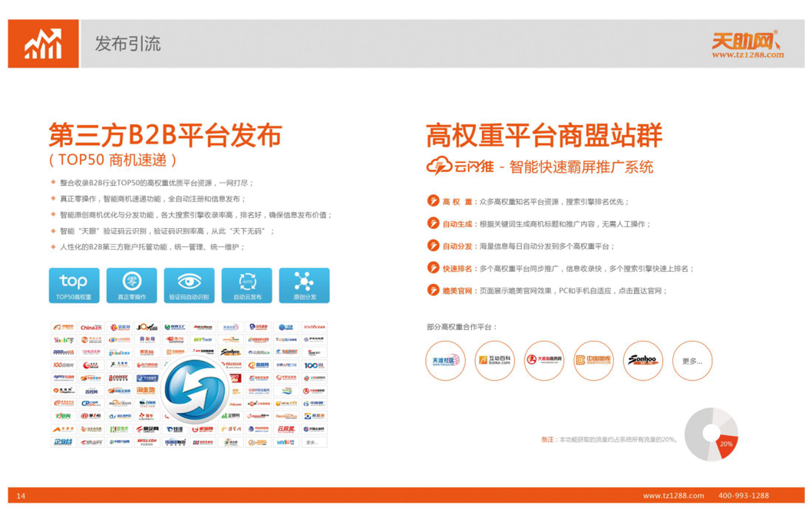This screenshot has width=812, height=522.
Task: Click the 部分高权重合作平台 label
Action: pyautogui.click(x=461, y=327)
